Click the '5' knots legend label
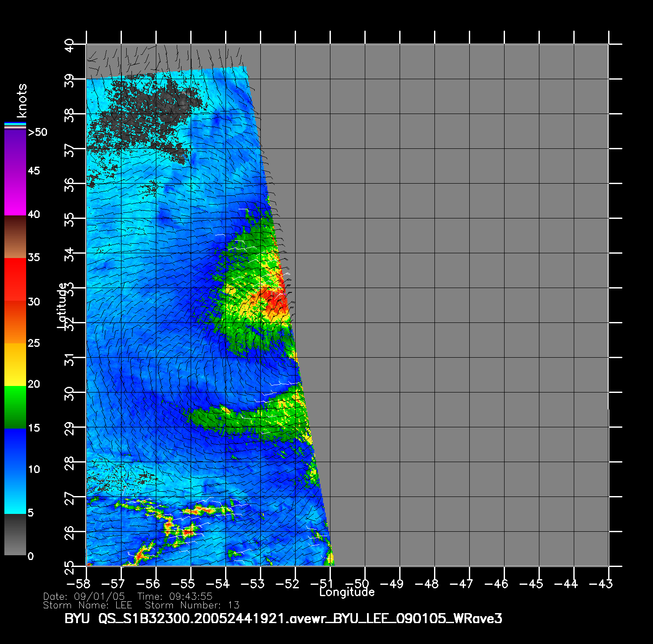This screenshot has height=644, width=653. [30, 513]
